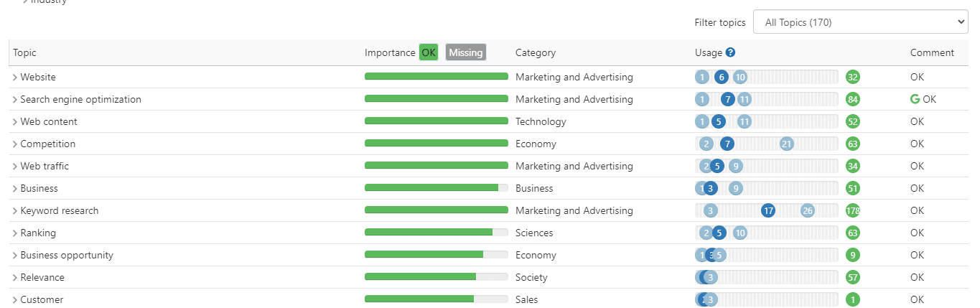
Task: Click the Comment column header
Action: point(932,52)
